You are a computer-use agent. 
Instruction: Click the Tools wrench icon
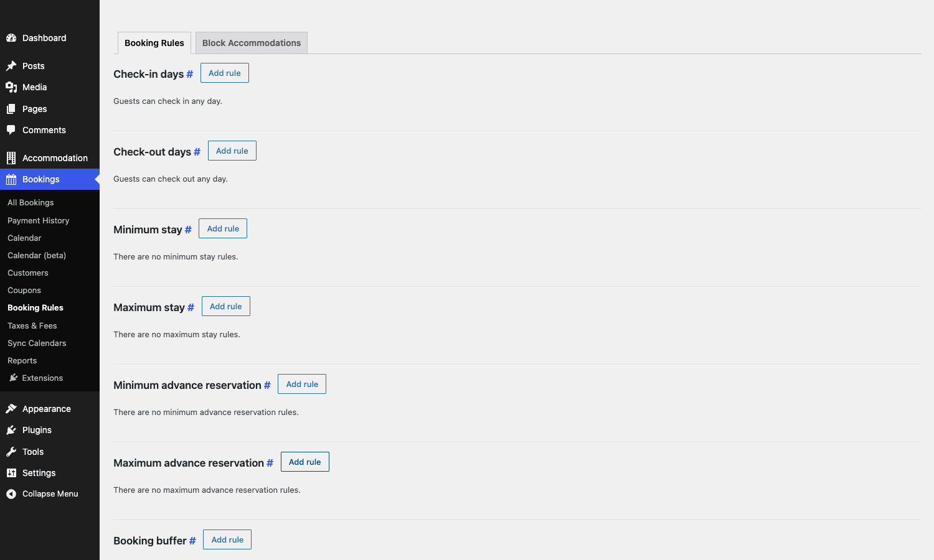coord(11,452)
